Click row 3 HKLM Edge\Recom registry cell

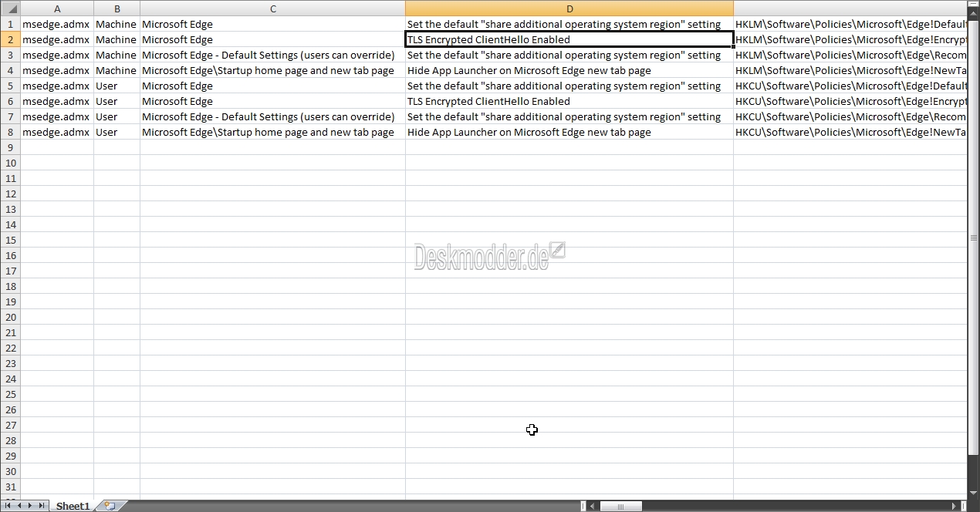850,55
